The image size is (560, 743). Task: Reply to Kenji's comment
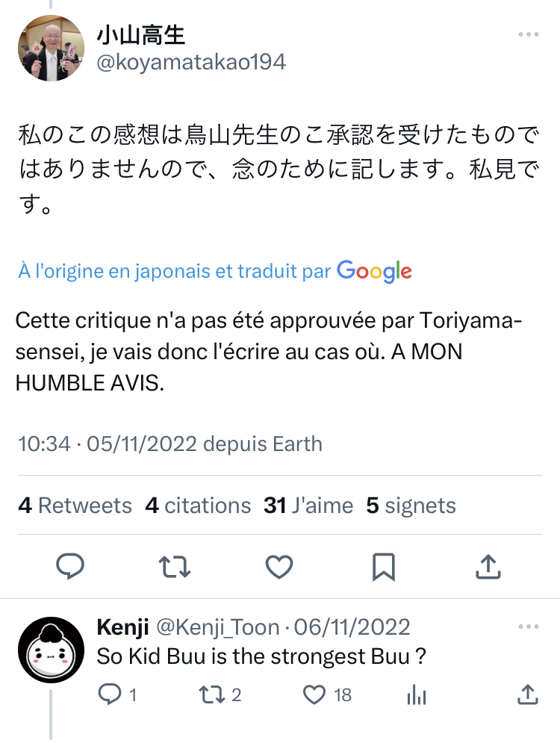[x=110, y=695]
